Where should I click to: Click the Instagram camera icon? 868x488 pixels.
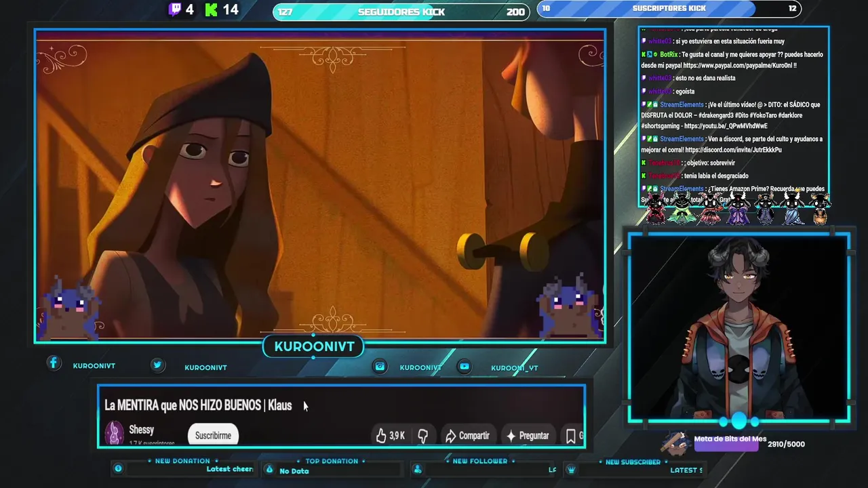(x=380, y=366)
